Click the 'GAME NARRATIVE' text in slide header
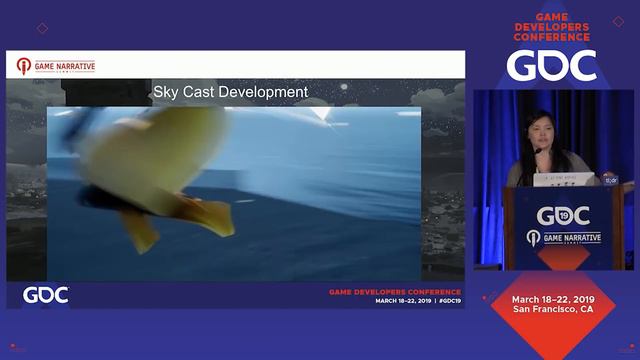Image resolution: width=640 pixels, height=360 pixels. 65,66
